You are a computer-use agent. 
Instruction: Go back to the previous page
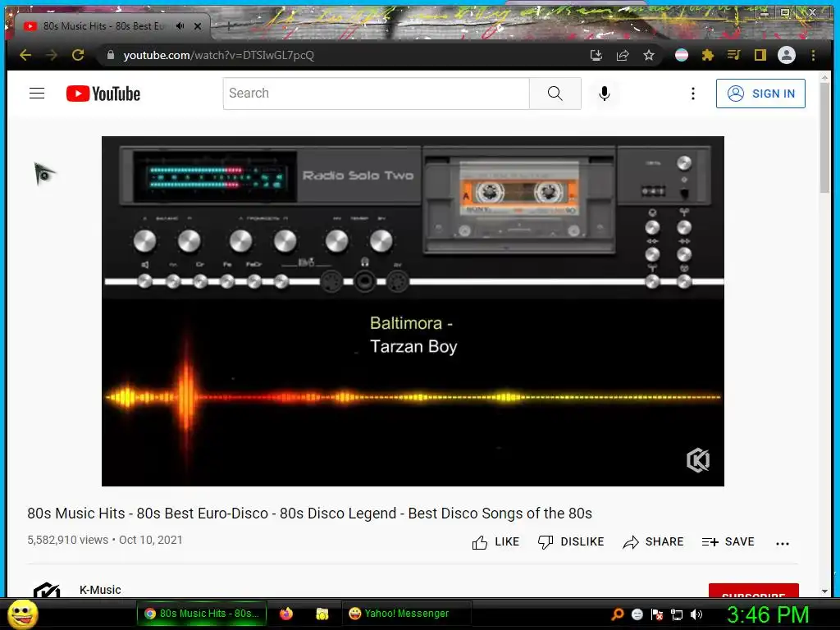[x=25, y=55]
